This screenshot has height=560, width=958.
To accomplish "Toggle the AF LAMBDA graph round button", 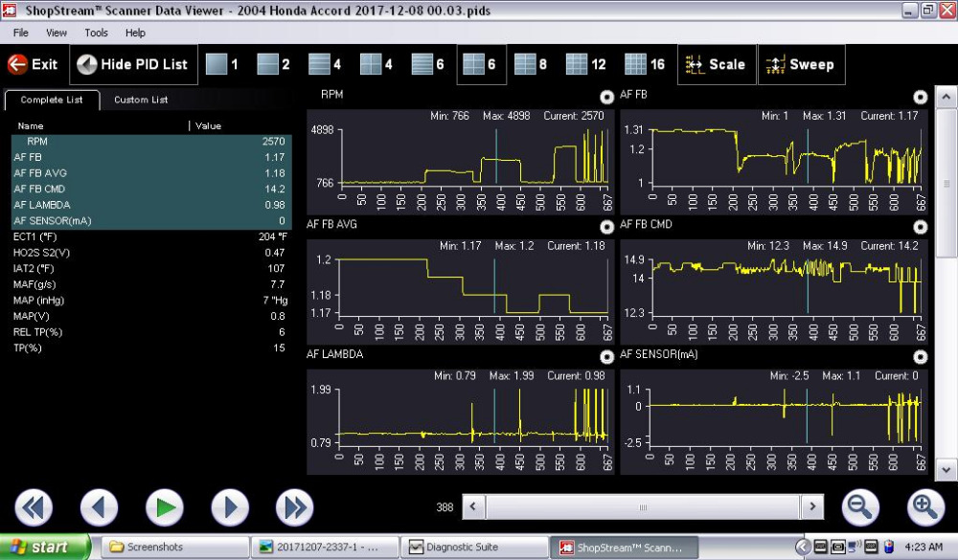I will 605,357.
